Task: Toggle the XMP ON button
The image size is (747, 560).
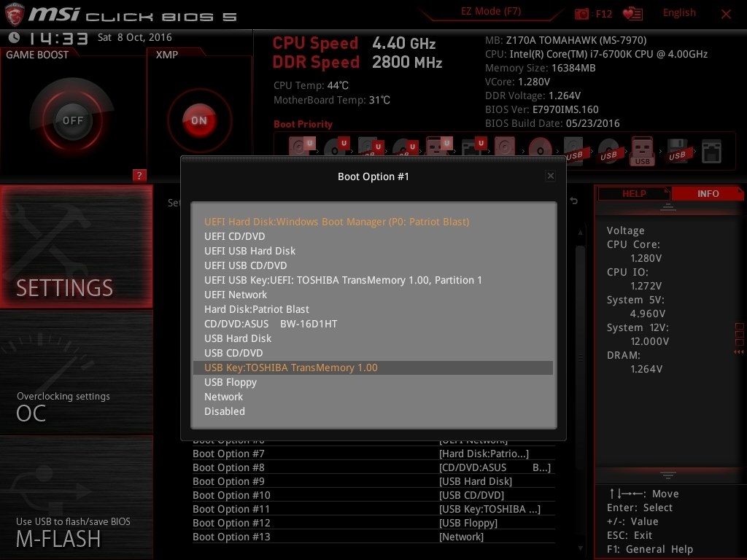Action: 199,120
